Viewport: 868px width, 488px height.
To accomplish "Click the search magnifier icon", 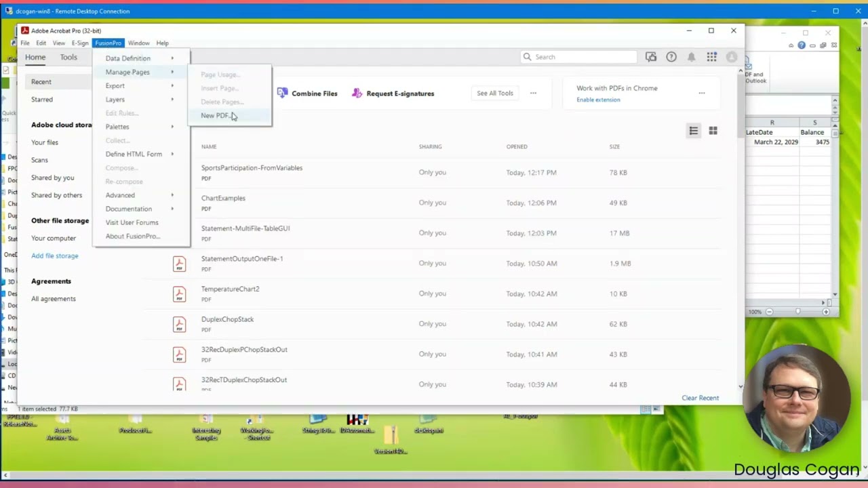I will [527, 57].
